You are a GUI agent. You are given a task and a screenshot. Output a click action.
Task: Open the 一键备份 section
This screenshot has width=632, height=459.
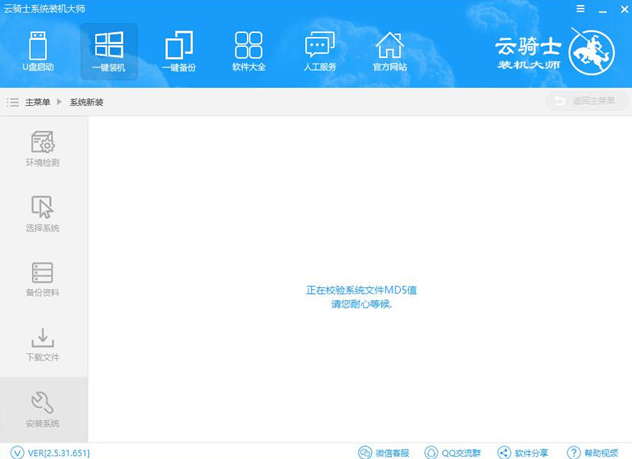[179, 52]
